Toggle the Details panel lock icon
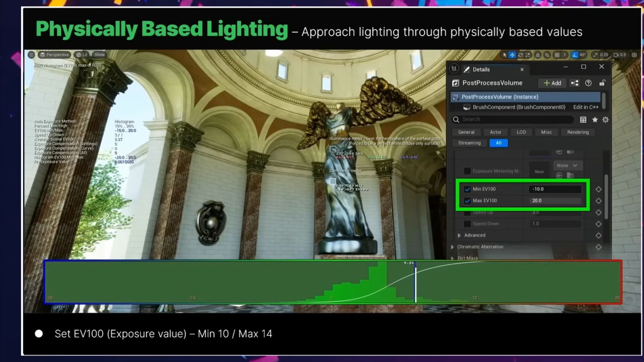The height and width of the screenshot is (362, 644). tap(602, 83)
